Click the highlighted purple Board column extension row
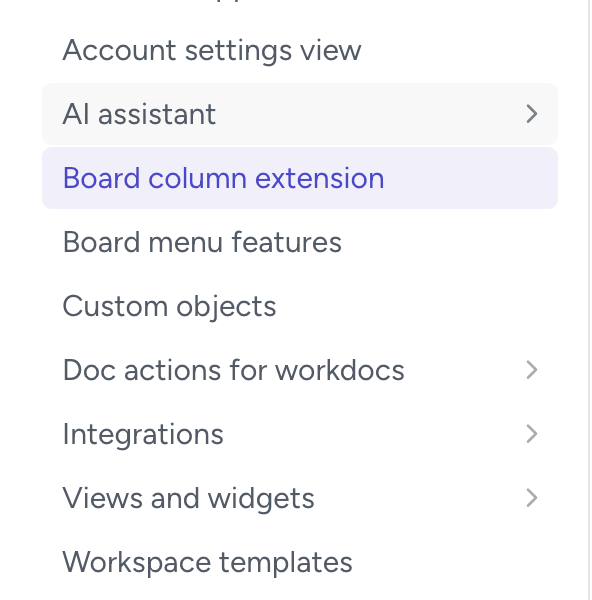592x600 pixels. [300, 178]
